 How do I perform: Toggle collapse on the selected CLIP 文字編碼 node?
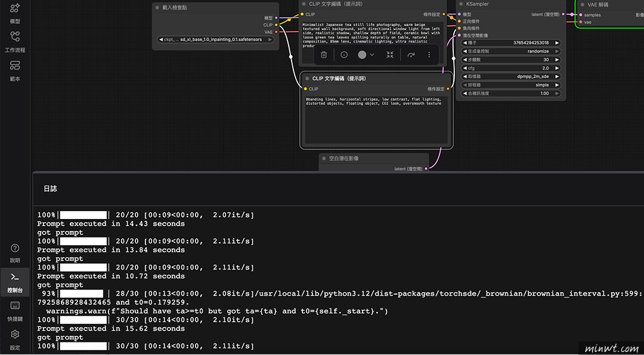306,79
